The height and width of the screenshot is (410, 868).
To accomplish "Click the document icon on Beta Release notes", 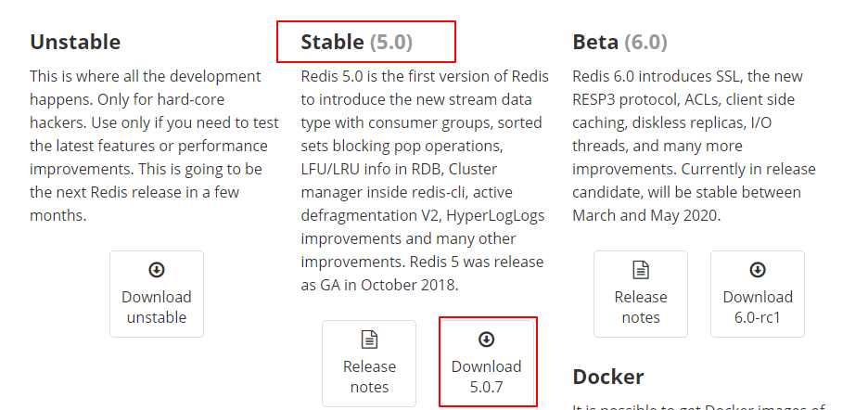I will (641, 270).
